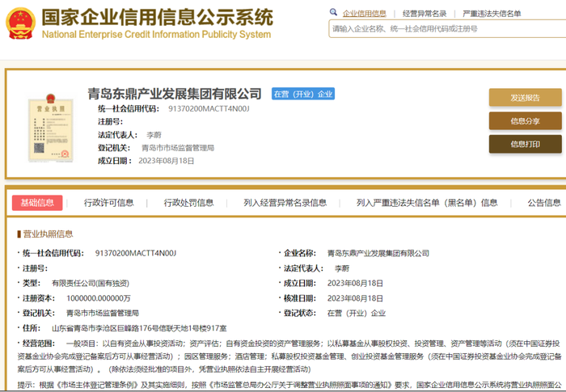566x392 pixels.
Task: Open the 列入经营异常名录信息 tab
Action: 285,203
